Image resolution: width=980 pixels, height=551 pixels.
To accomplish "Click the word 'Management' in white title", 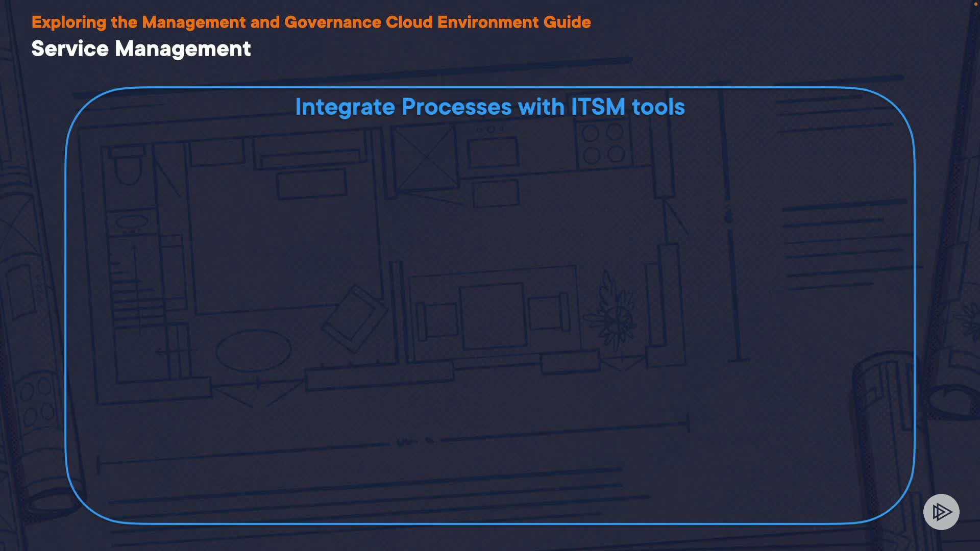I will [183, 49].
